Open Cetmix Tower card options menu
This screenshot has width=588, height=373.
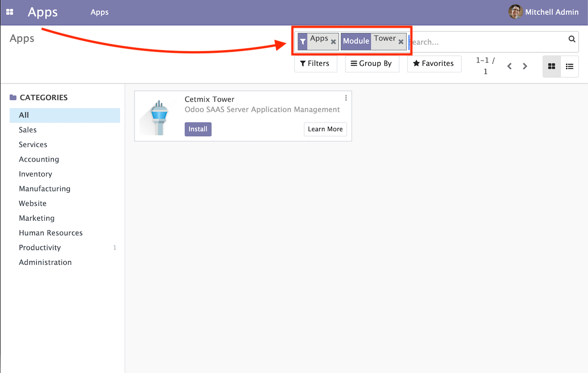346,98
